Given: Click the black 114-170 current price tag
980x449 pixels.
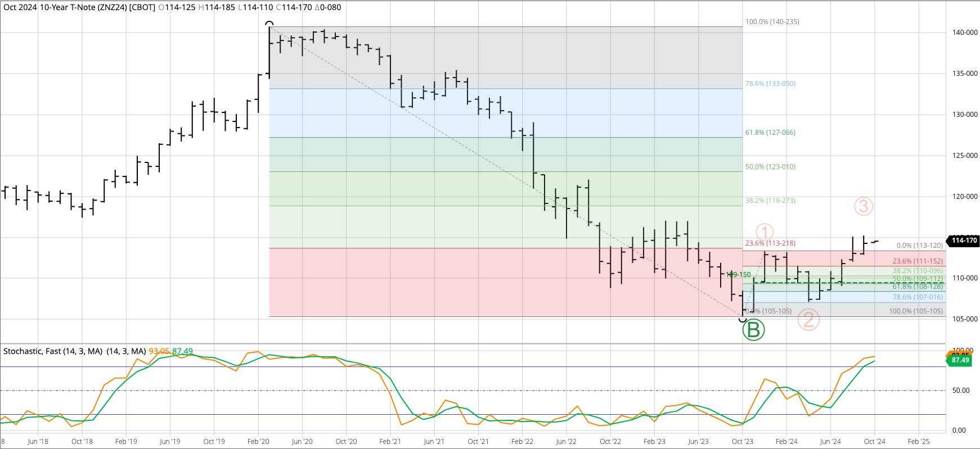Looking at the screenshot, I should [x=964, y=241].
